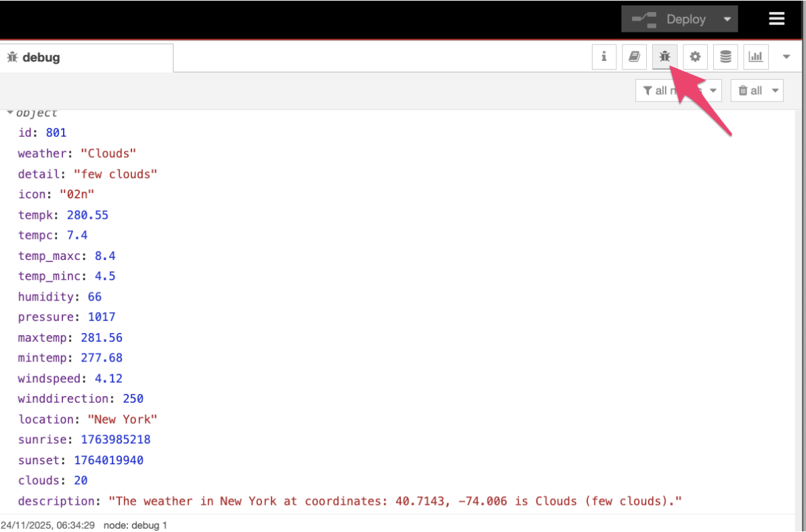Open the context data database icon
Image resolution: width=806 pixels, height=532 pixels.
click(725, 56)
